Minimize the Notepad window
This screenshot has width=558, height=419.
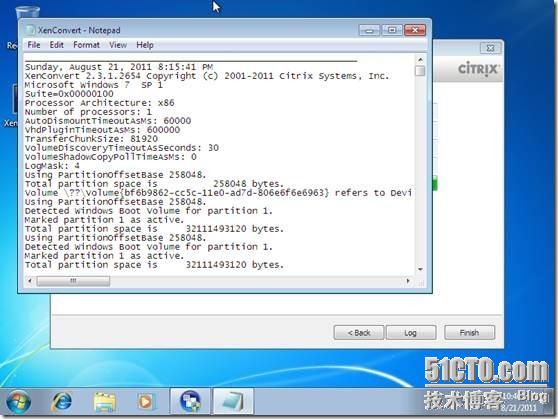pyautogui.click(x=369, y=30)
